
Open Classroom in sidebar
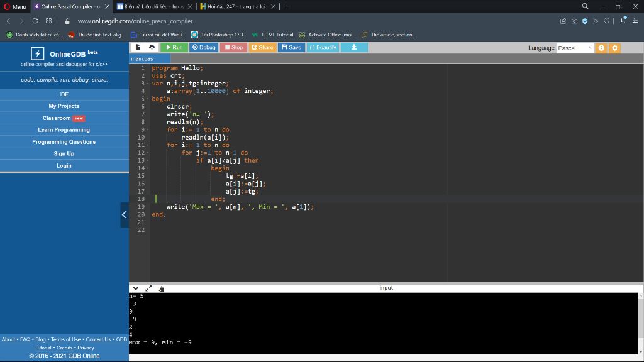(x=64, y=118)
